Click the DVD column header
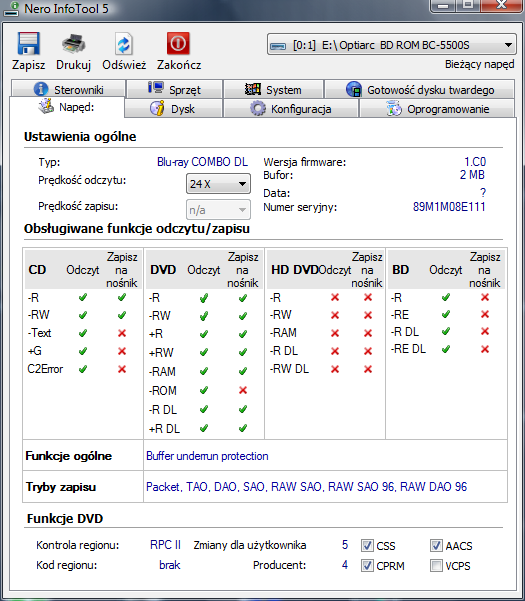The width and height of the screenshot is (525, 601). coord(163,270)
